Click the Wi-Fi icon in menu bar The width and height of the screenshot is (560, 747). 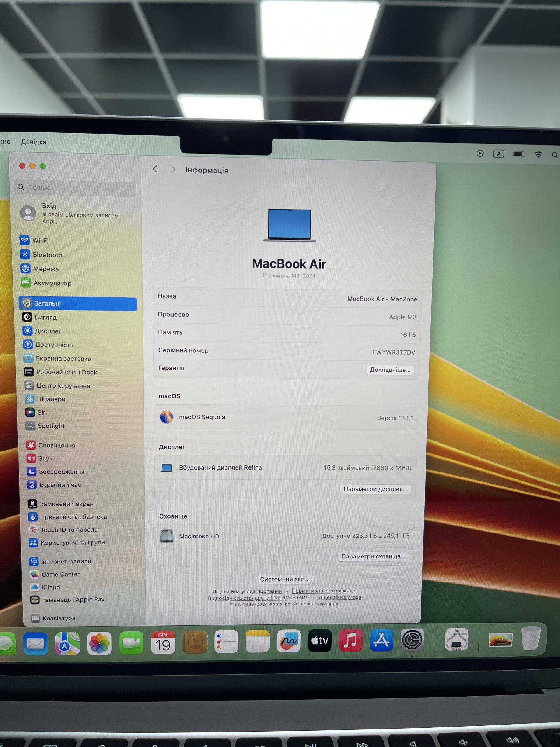538,154
